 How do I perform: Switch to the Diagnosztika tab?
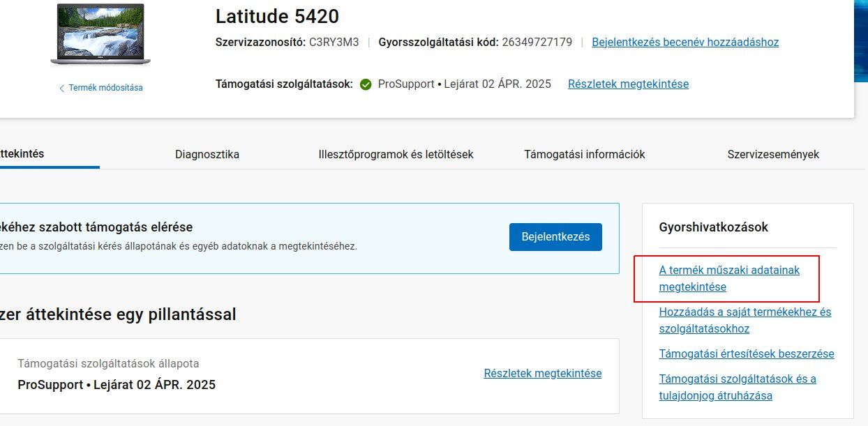coord(207,154)
